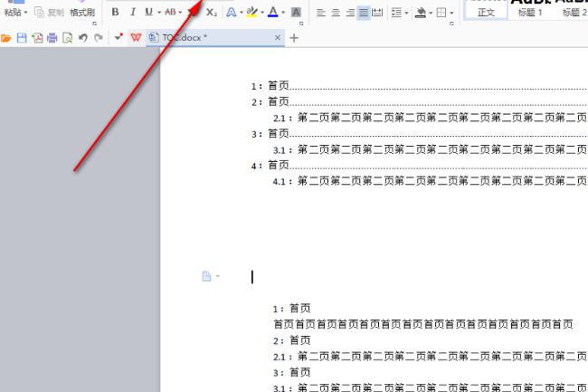Viewport: 588px width, 392px height.
Task: Expand the underline style dropdown
Action: pos(159,13)
